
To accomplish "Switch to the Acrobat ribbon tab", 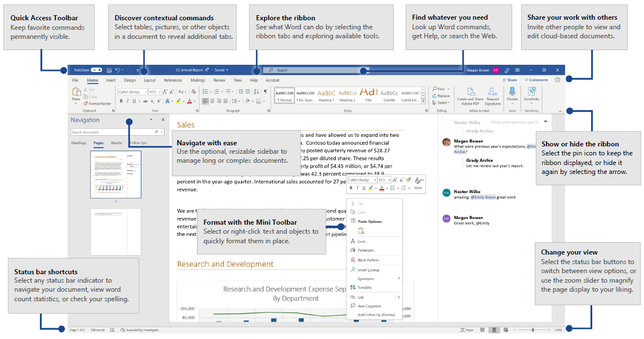I will pos(272,80).
